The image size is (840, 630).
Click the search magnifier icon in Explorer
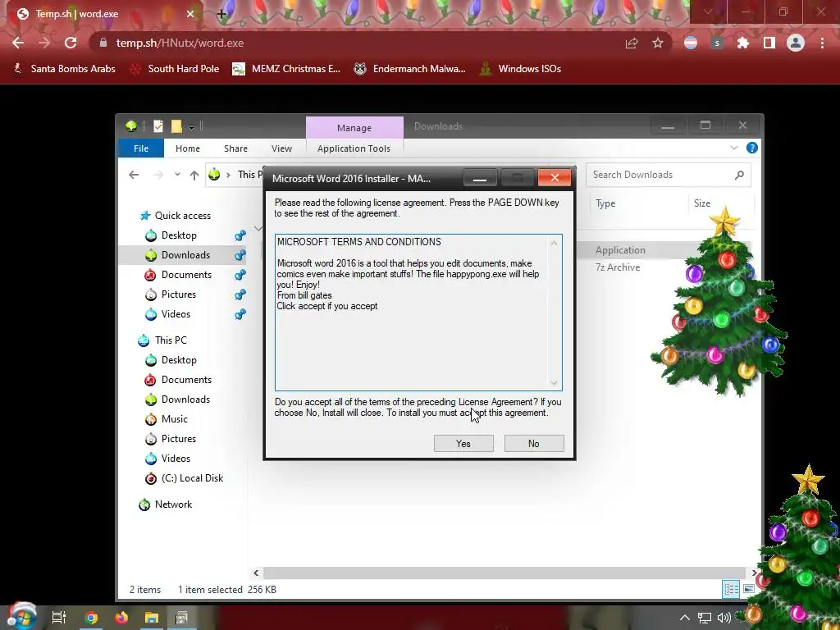click(739, 175)
